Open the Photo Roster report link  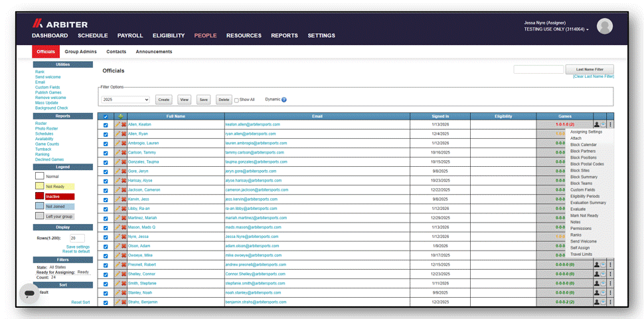click(x=46, y=129)
